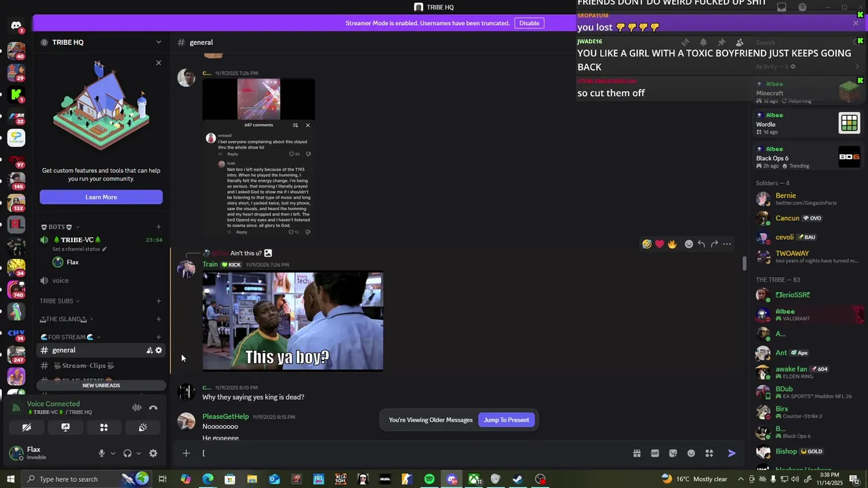Open apps launcher in chat bar
This screenshot has height=488, width=868.
[x=709, y=453]
